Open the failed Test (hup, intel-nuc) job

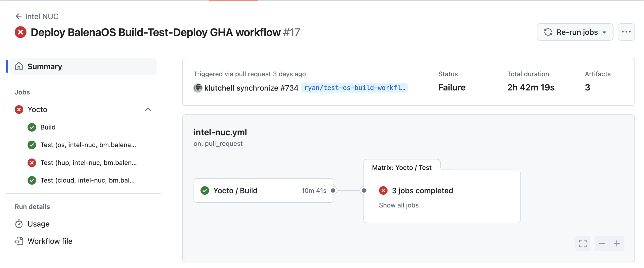(89, 163)
